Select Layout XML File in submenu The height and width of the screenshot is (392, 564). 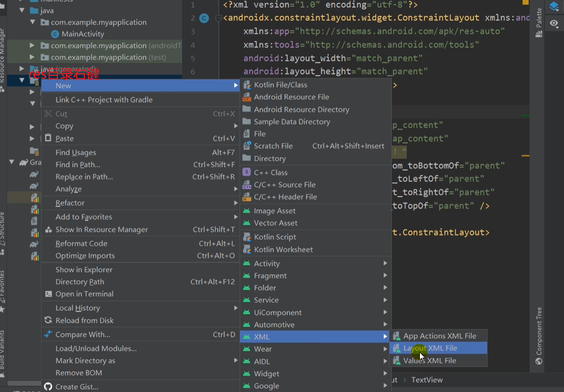tap(438, 348)
